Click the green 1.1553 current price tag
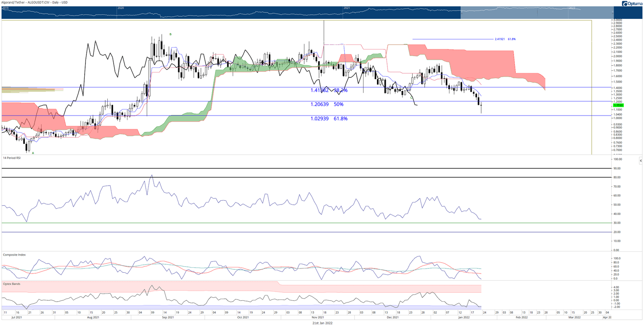The image size is (644, 328). click(619, 105)
